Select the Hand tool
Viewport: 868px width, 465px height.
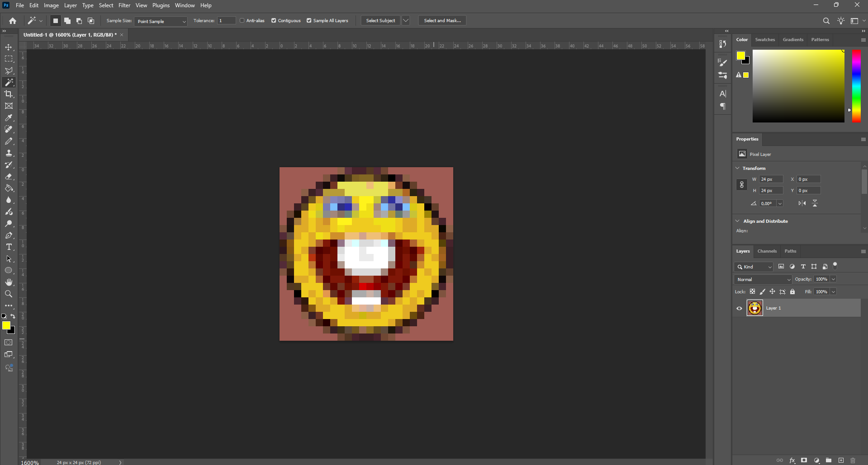coord(9,282)
